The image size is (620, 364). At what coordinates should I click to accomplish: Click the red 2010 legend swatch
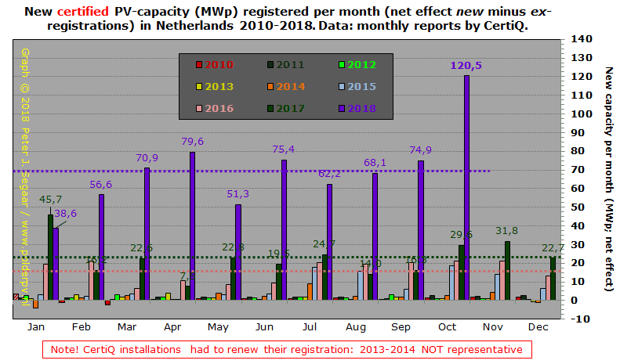point(199,65)
